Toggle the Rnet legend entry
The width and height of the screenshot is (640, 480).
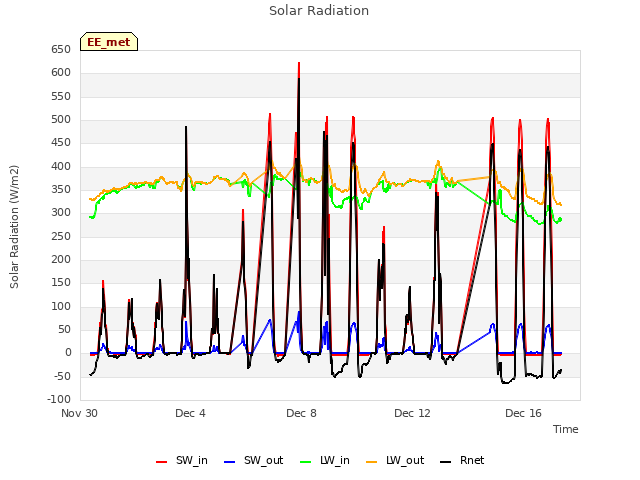pyautogui.click(x=462, y=460)
